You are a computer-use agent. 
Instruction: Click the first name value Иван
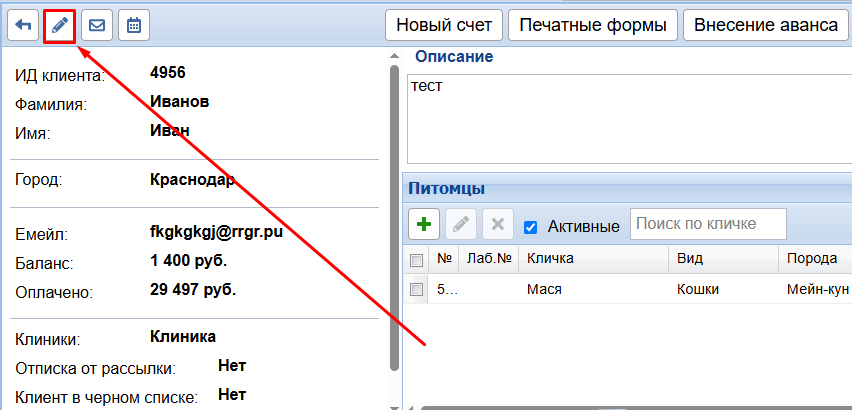coord(170,130)
